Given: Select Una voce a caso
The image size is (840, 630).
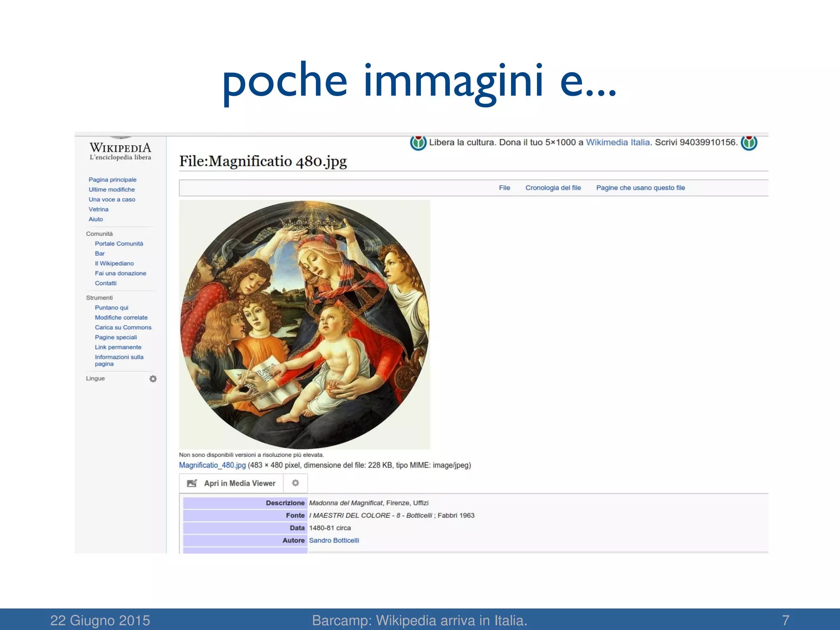Looking at the screenshot, I should pos(112,199).
